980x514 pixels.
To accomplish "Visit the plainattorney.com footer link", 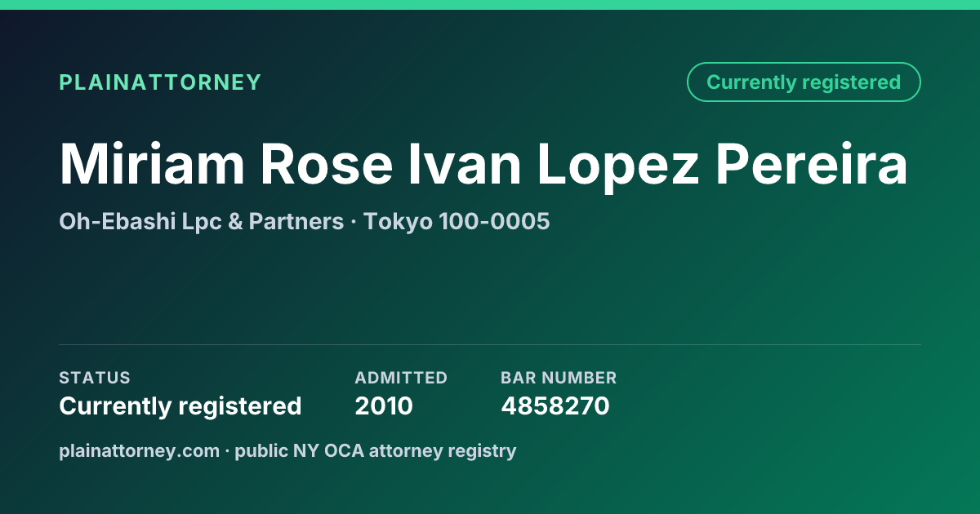I will point(139,450).
